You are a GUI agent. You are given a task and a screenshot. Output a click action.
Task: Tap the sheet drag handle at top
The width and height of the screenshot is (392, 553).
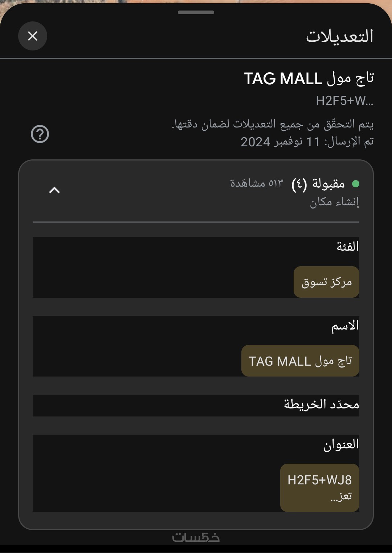tap(196, 12)
